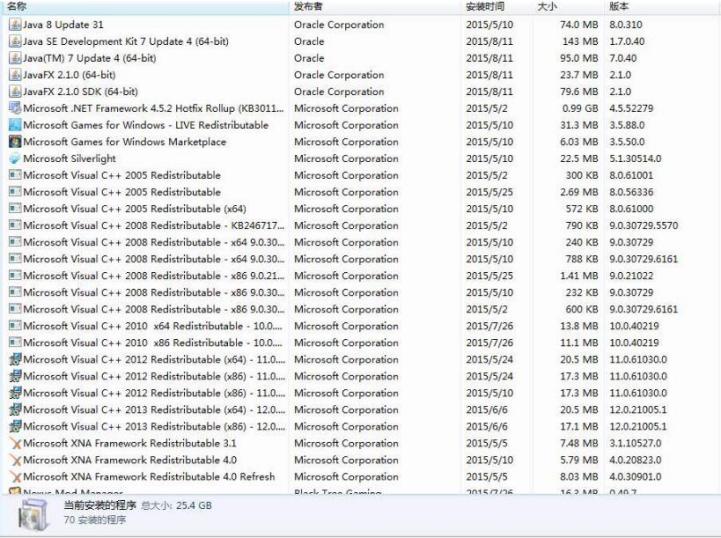721x538 pixels.
Task: Click the Microsoft Silverlight icon
Action: click(15, 159)
